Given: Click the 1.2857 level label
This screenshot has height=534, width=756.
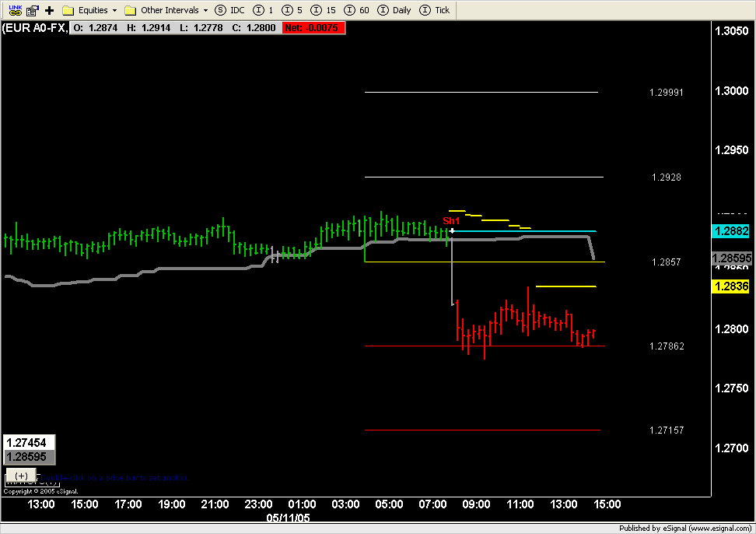Looking at the screenshot, I should coord(667,262).
